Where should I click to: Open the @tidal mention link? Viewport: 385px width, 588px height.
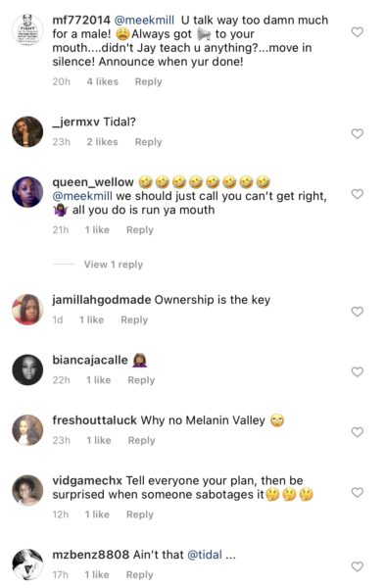(205, 555)
